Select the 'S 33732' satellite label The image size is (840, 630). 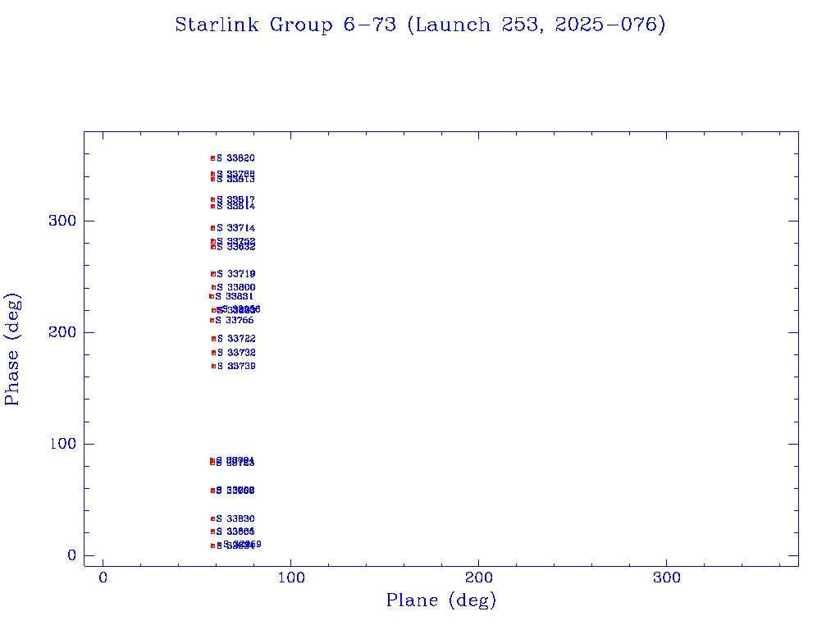237,353
